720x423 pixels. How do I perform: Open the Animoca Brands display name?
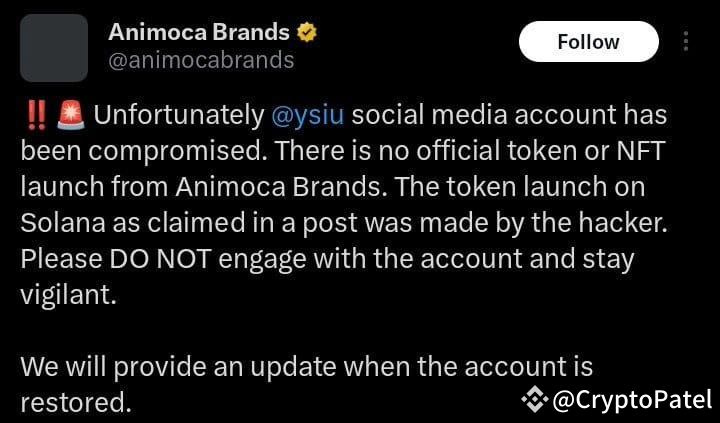(x=199, y=32)
